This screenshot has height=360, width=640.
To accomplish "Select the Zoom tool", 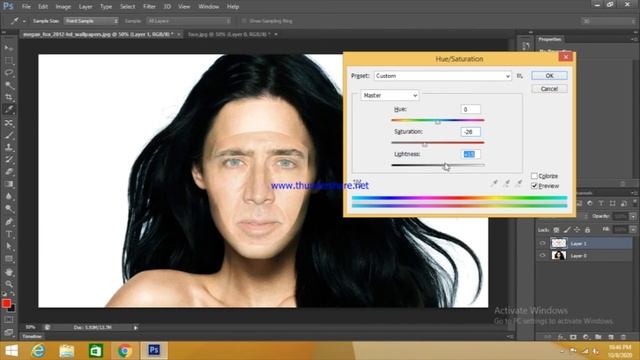I will coord(9,284).
